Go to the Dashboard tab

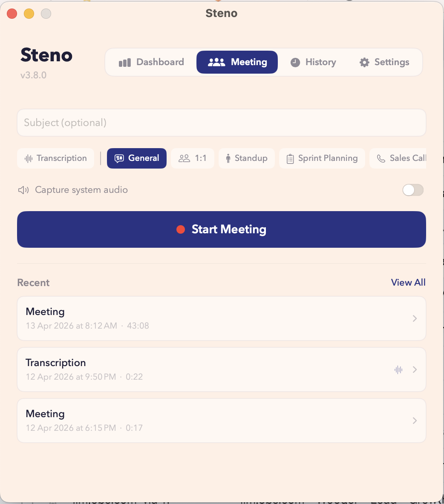151,62
